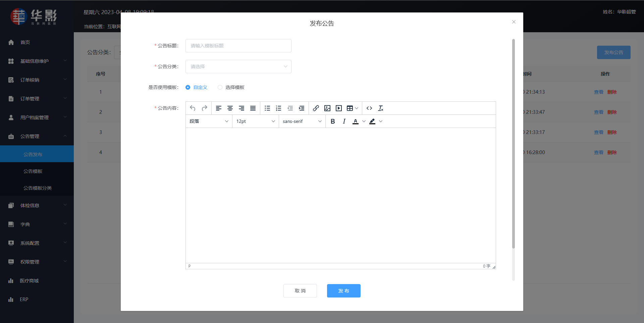This screenshot has height=323, width=644.
Task: Collapse the 公告管理 menu
Action: [x=37, y=136]
